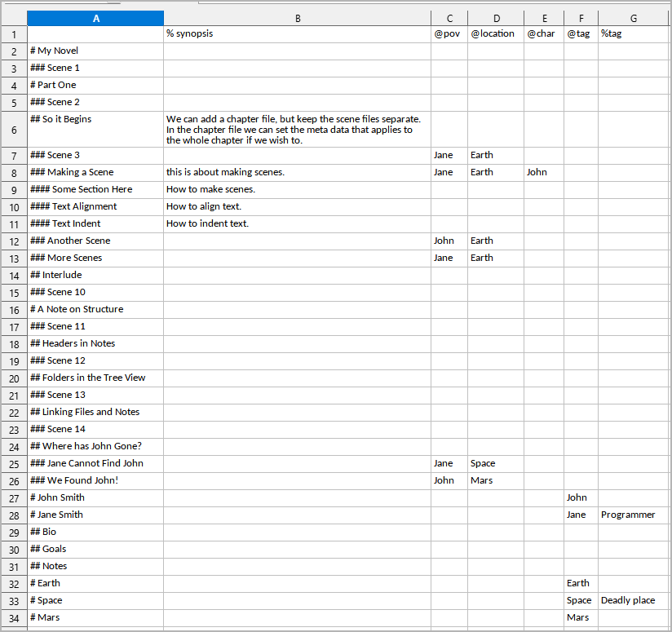Click the synopsis beginning 'We can add a chapter file'
672x632 pixels.
point(298,130)
